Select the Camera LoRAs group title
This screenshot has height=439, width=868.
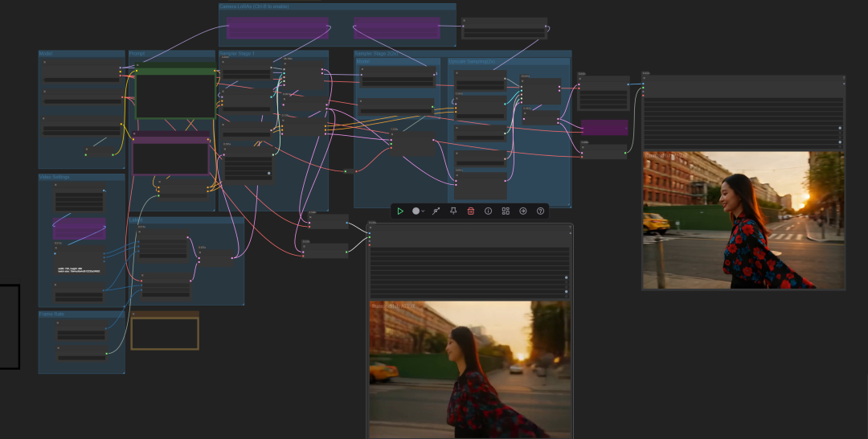click(254, 6)
